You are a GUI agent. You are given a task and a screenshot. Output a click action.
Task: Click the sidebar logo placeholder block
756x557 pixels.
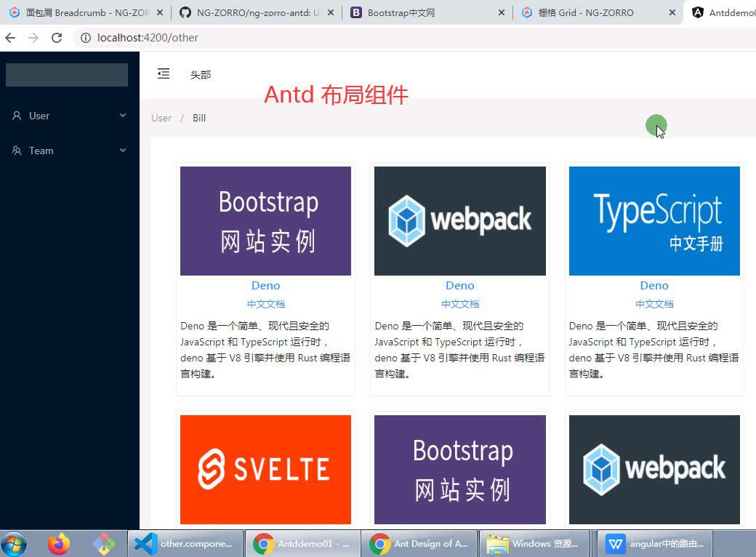click(x=67, y=75)
